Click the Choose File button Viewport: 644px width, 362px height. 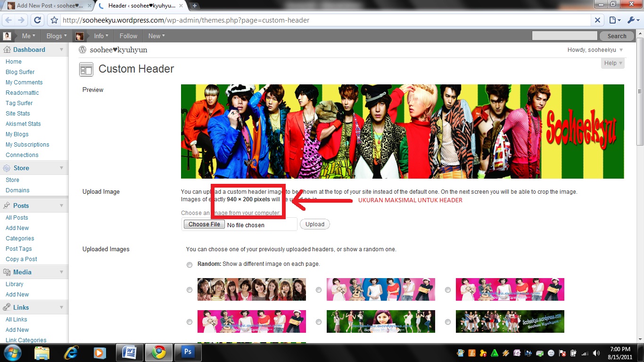point(204,224)
